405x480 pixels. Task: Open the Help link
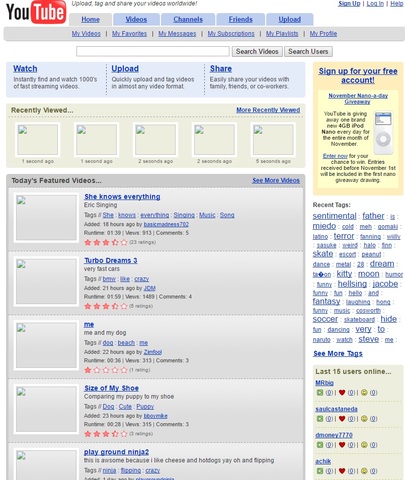[397, 4]
